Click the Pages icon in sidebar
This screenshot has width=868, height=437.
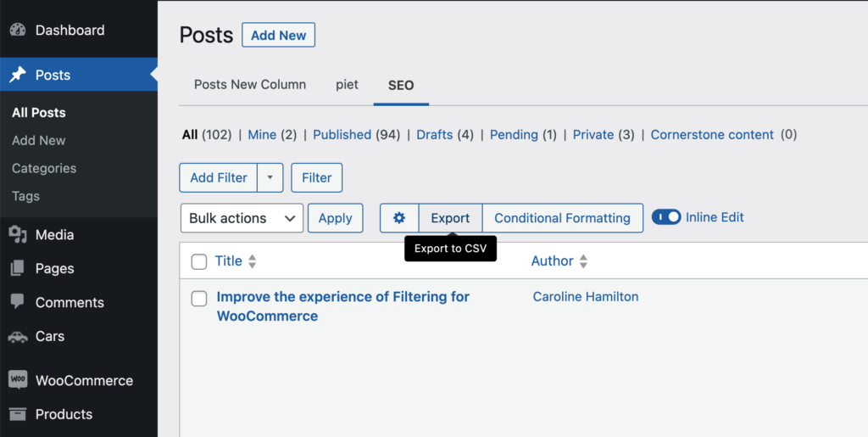pyautogui.click(x=18, y=269)
